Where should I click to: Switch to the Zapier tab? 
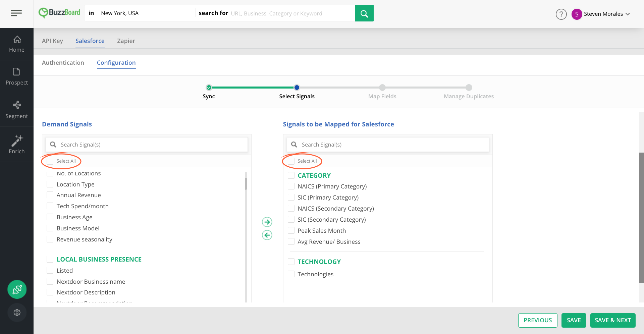point(126,41)
